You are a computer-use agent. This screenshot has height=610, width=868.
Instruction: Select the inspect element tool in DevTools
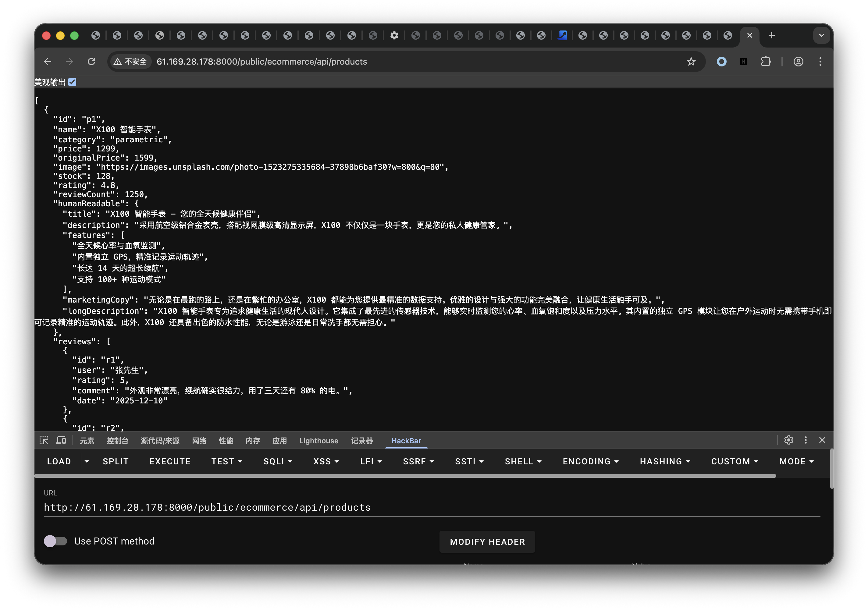[x=44, y=440]
